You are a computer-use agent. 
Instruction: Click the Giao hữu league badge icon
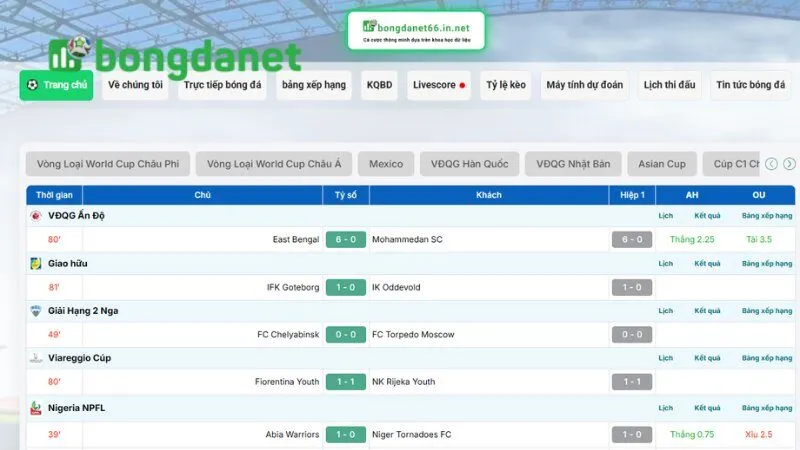(36, 263)
